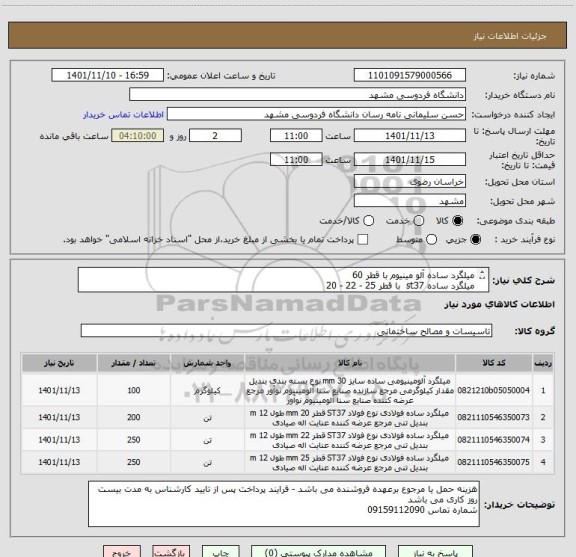Screen dimensions: 576x557
Task: Click the delivery city field مشهد
Action: tap(410, 201)
